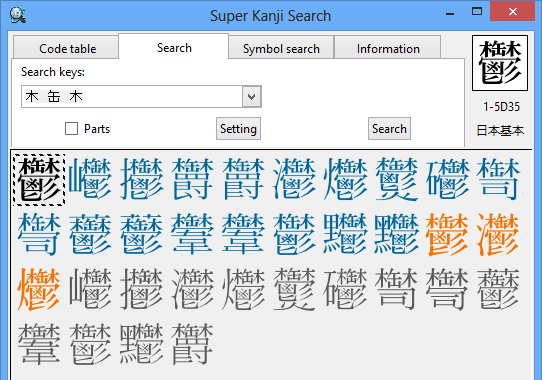Image resolution: width=542 pixels, height=380 pixels.
Task: Select the black kanji with dashed border
Action: 39,180
